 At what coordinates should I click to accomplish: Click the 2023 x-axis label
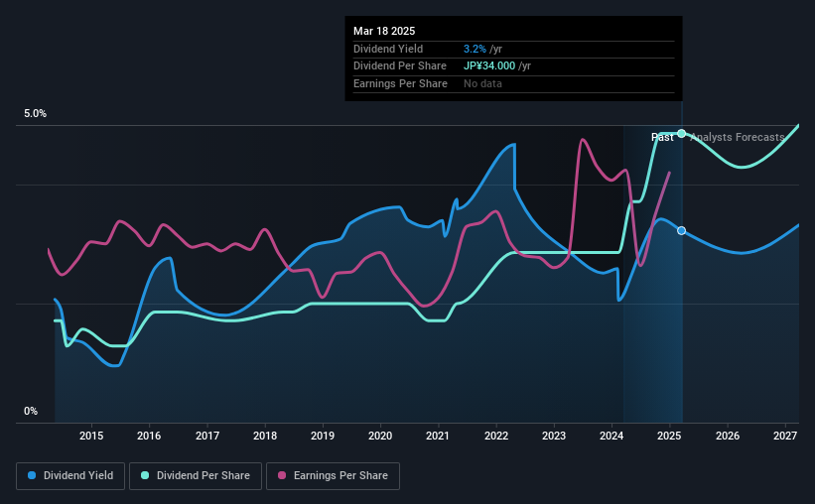(x=554, y=436)
